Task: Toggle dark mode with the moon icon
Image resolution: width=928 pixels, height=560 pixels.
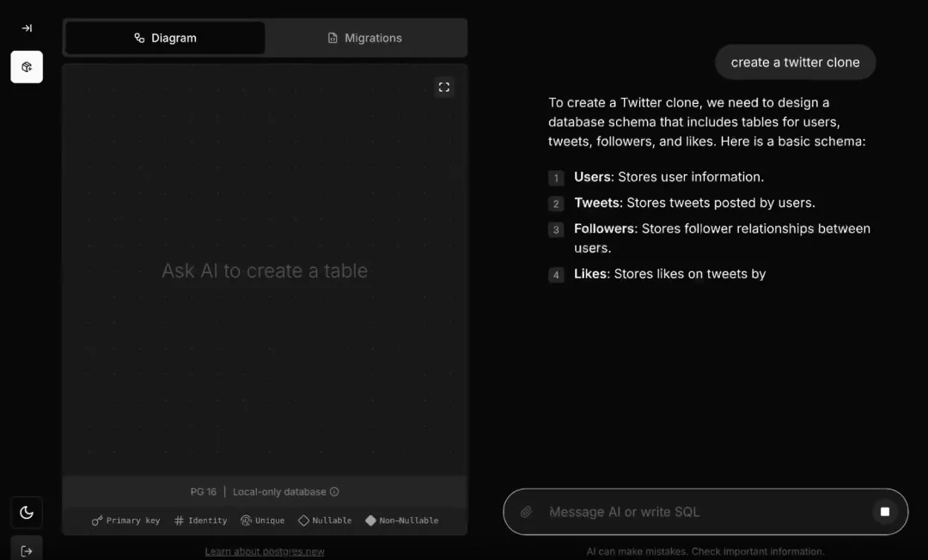Action: 27,512
